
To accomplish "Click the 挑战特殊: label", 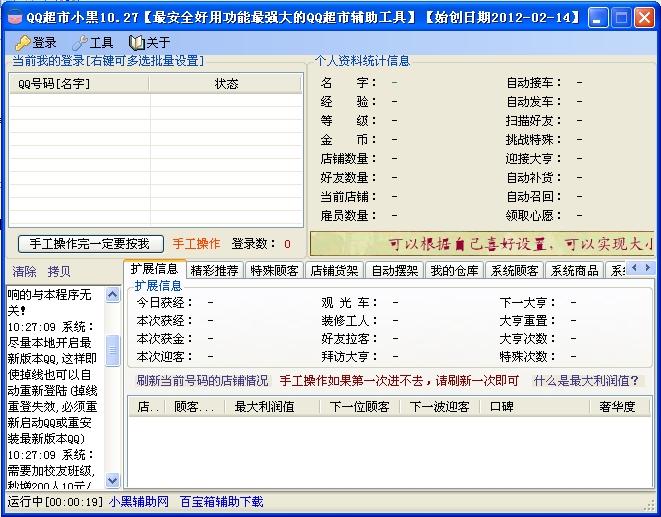I will tap(534, 140).
